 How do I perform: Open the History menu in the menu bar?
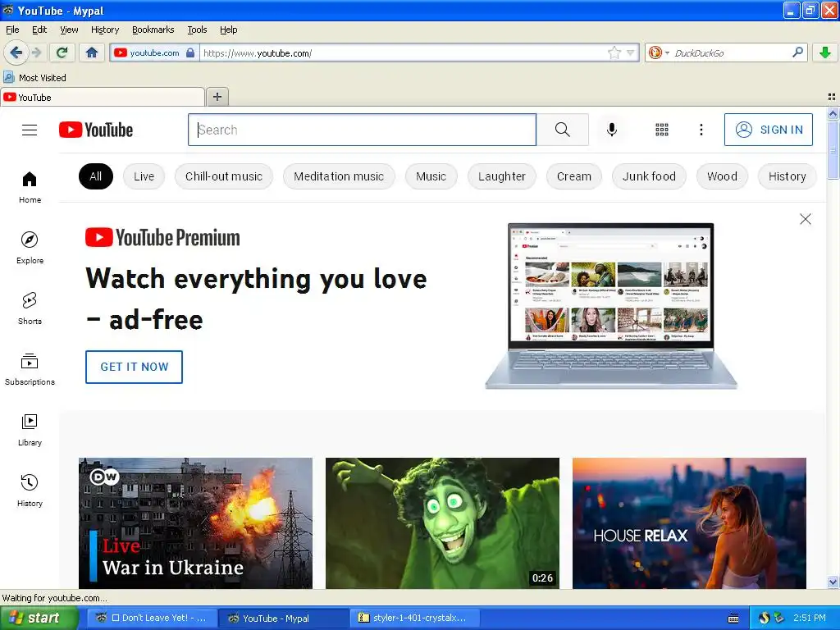click(104, 30)
